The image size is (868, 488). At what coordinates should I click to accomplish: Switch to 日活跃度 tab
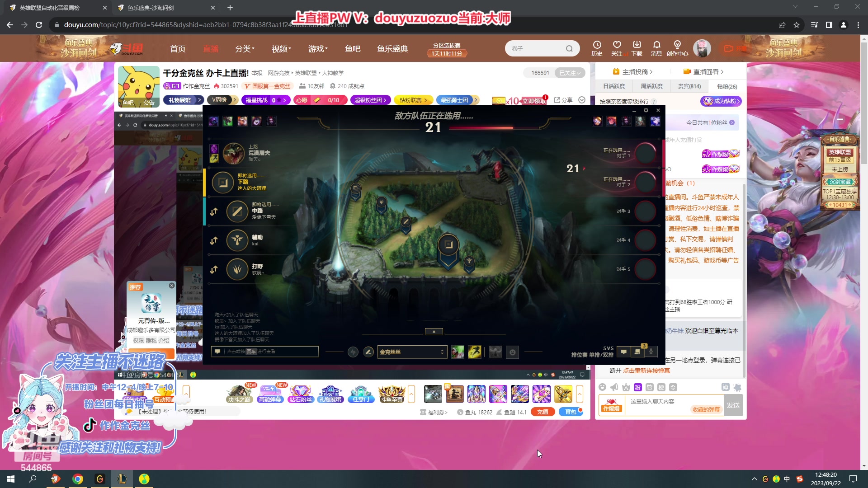coord(613,86)
